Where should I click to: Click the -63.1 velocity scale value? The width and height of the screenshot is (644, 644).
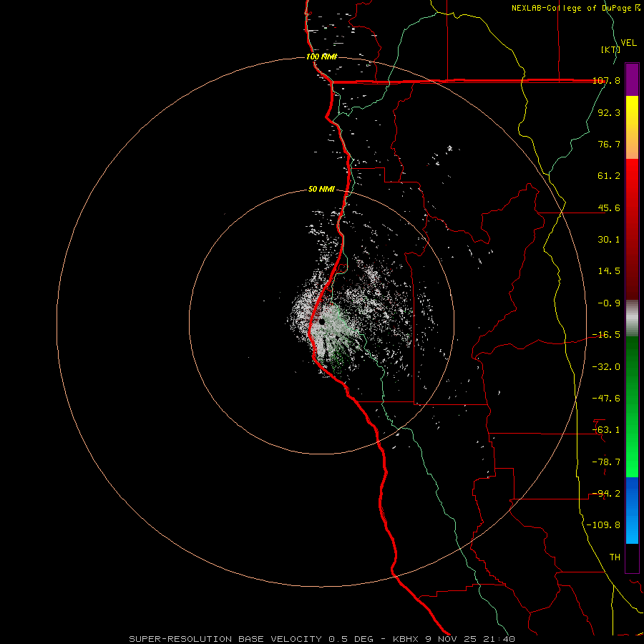pos(606,430)
